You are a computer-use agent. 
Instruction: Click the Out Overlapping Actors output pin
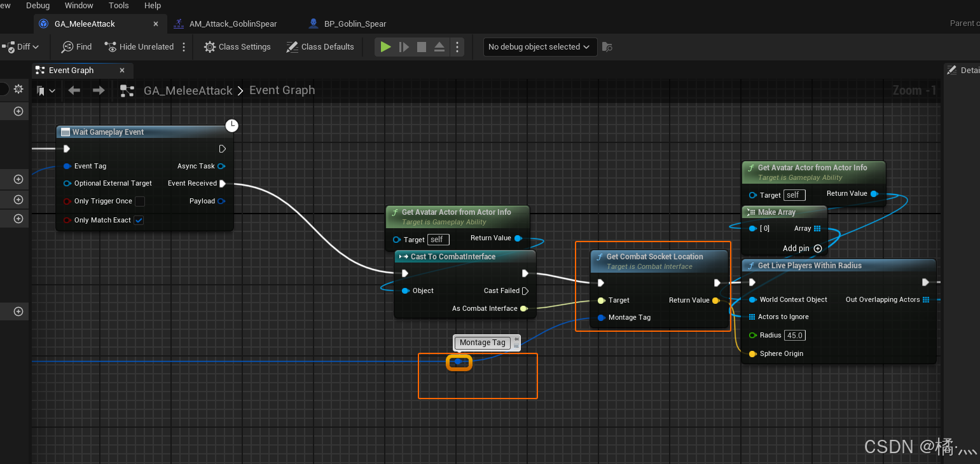[926, 300]
